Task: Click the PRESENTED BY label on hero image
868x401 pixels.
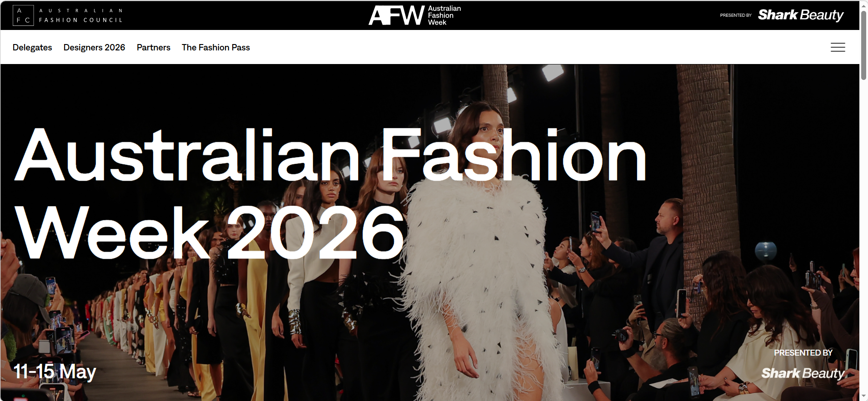Action: pyautogui.click(x=803, y=353)
